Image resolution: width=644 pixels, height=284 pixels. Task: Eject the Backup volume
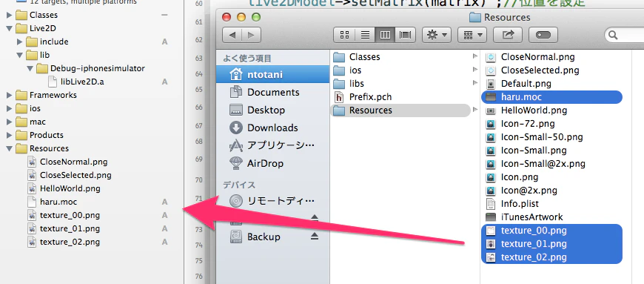tap(314, 237)
